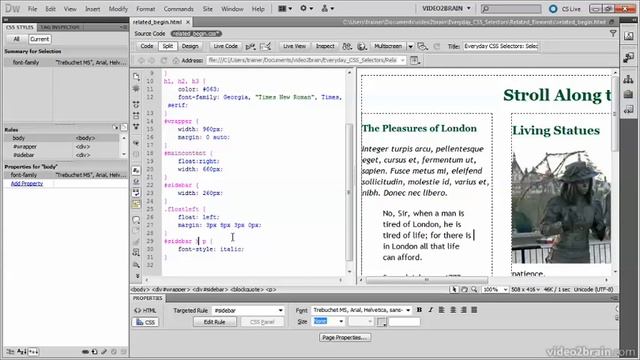Click the rules pane scroll-down arrow

tap(124, 154)
